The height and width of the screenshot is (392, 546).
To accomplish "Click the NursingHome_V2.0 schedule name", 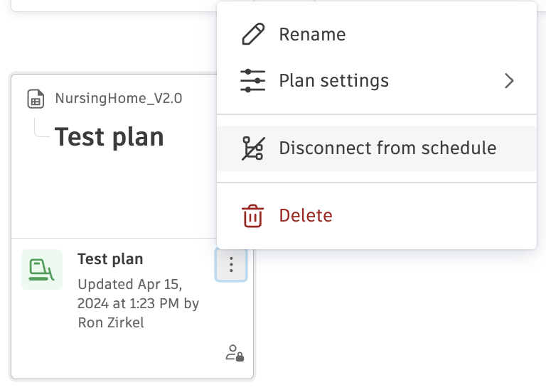I will [119, 99].
